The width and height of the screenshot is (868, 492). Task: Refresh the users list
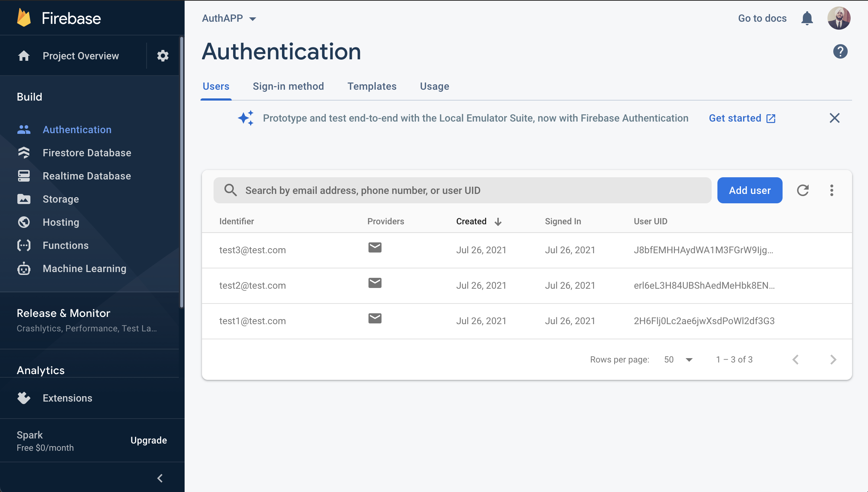click(x=803, y=190)
